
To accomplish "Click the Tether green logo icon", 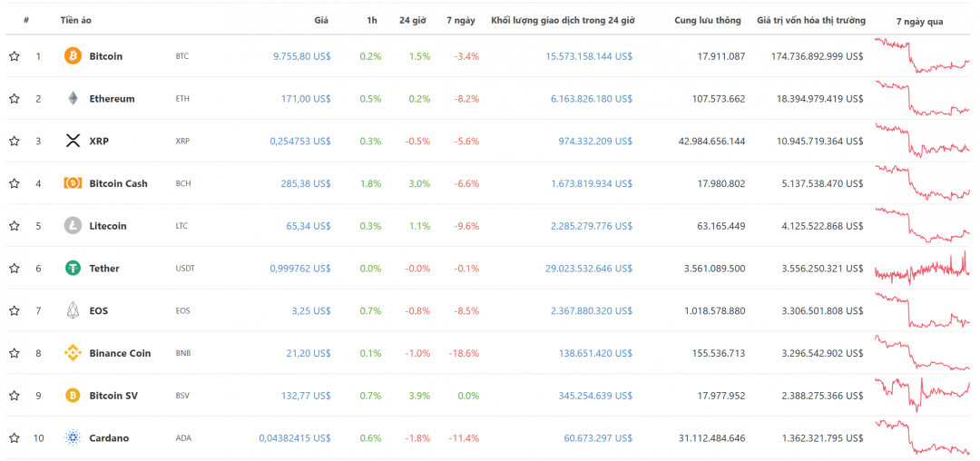I will click(73, 269).
